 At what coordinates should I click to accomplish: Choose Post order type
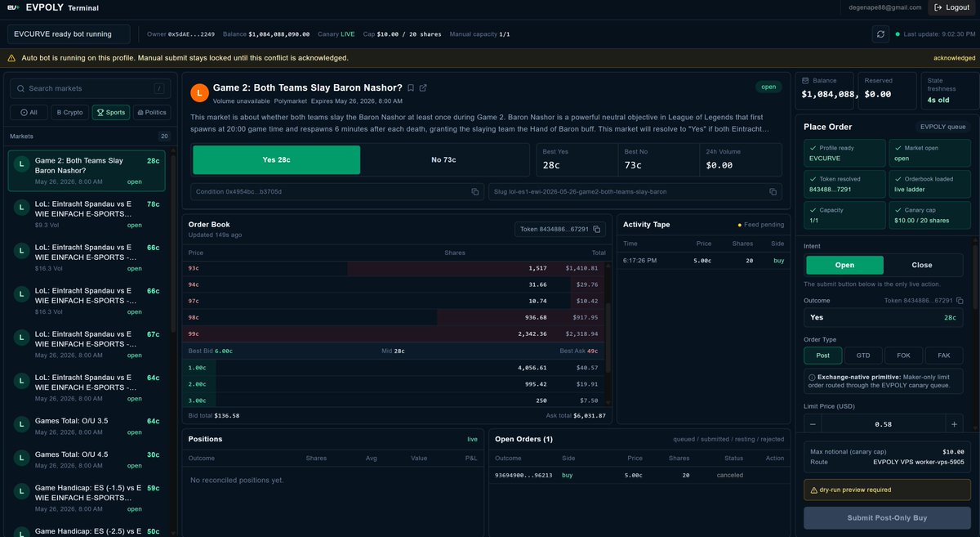823,356
